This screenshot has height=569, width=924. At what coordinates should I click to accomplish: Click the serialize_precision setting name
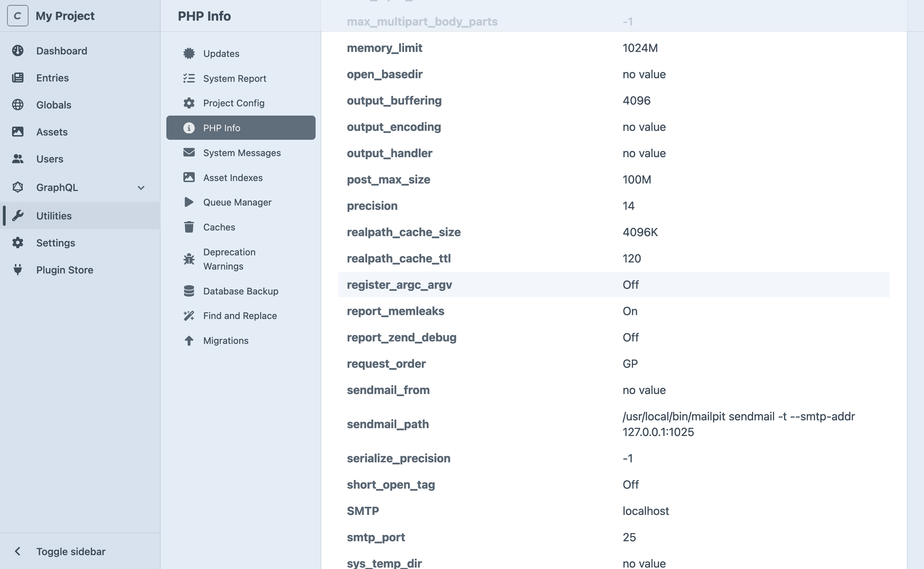click(x=398, y=458)
